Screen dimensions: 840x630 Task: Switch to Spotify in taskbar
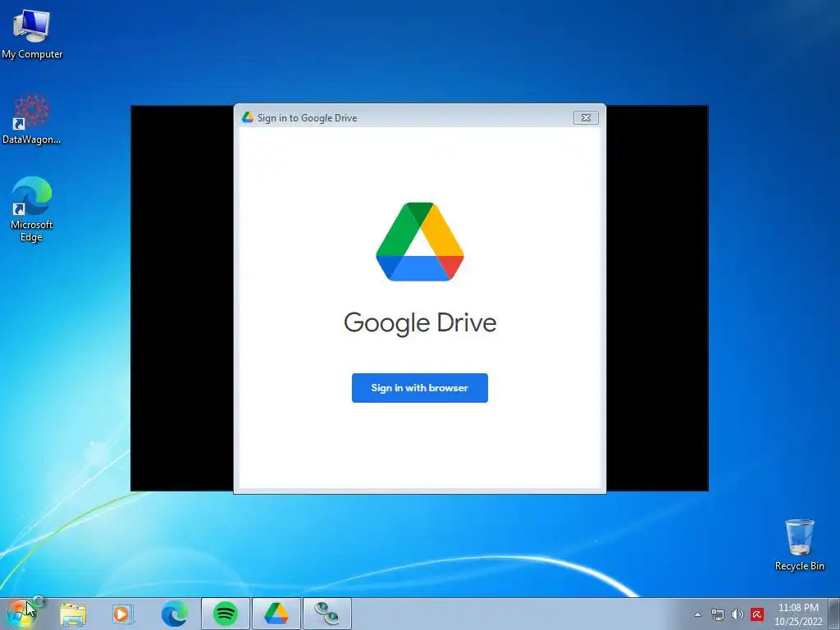click(226, 614)
